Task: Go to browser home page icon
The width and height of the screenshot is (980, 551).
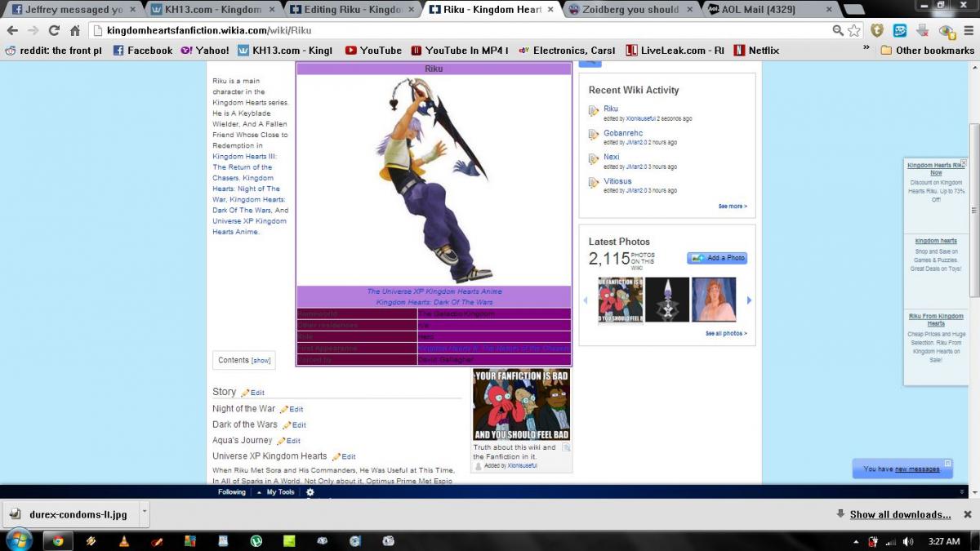Action: coord(75,30)
